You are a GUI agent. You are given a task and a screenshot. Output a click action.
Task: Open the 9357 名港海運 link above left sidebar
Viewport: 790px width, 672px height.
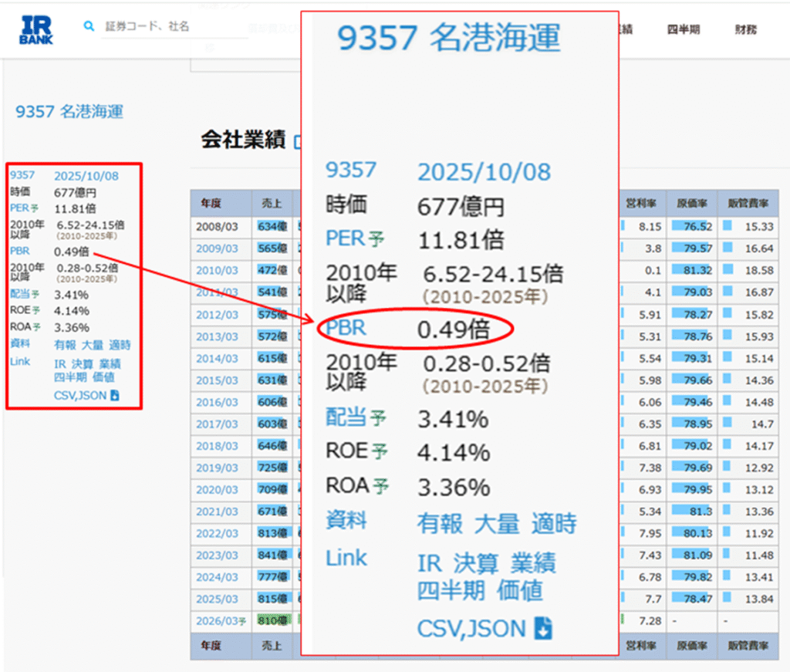(69, 112)
